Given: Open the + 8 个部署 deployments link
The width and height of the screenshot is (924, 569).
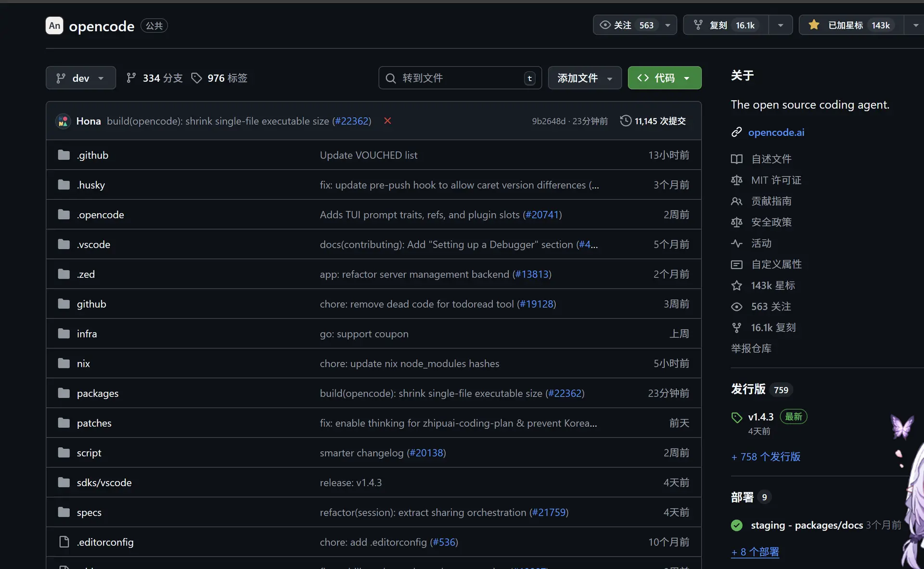Looking at the screenshot, I should (x=755, y=552).
